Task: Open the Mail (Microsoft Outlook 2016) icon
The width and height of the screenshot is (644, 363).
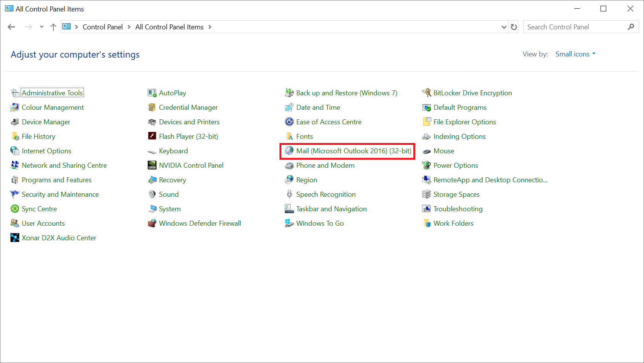Action: pos(289,151)
